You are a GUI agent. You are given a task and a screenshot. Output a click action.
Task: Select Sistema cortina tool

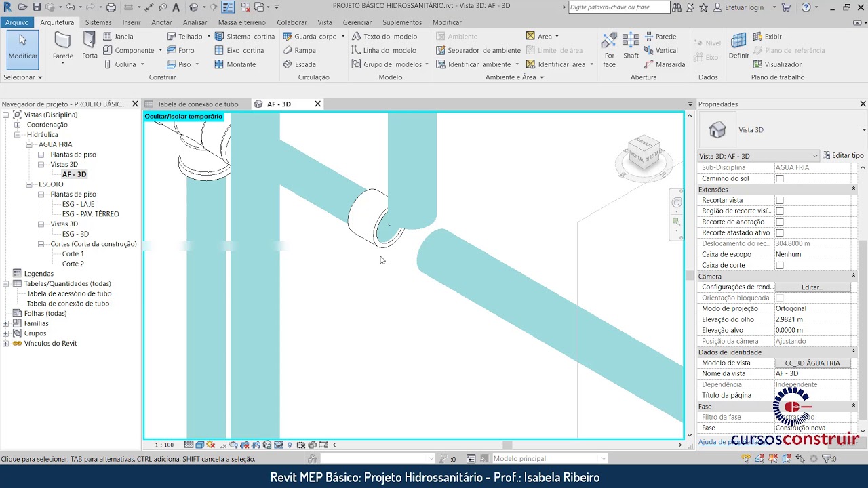pos(244,37)
